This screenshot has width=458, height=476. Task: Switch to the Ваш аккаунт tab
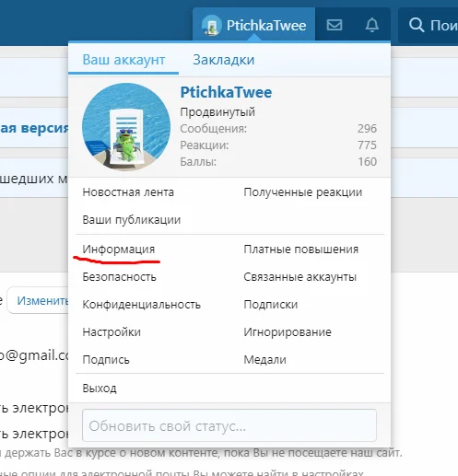click(x=123, y=60)
